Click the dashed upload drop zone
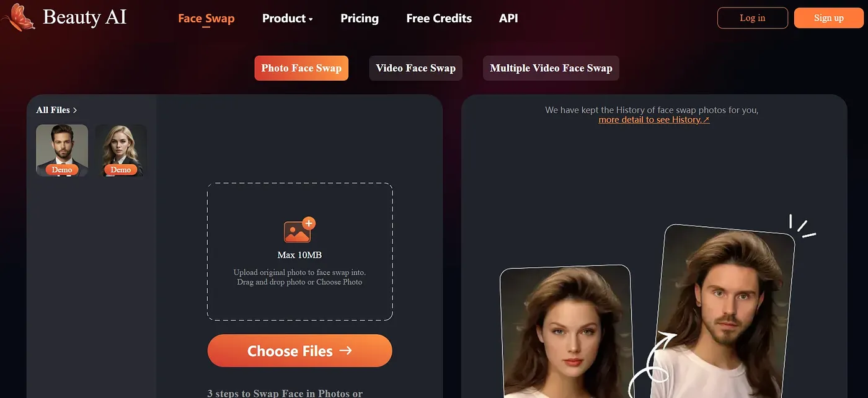 tap(299, 252)
